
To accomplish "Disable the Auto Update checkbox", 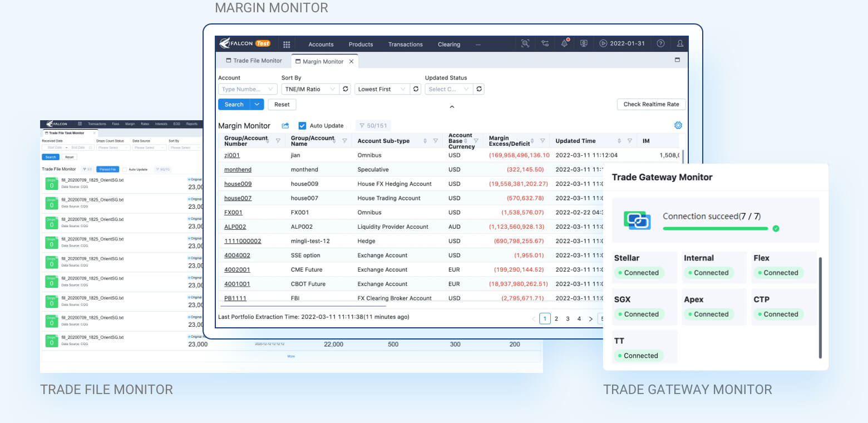I will pyautogui.click(x=302, y=125).
